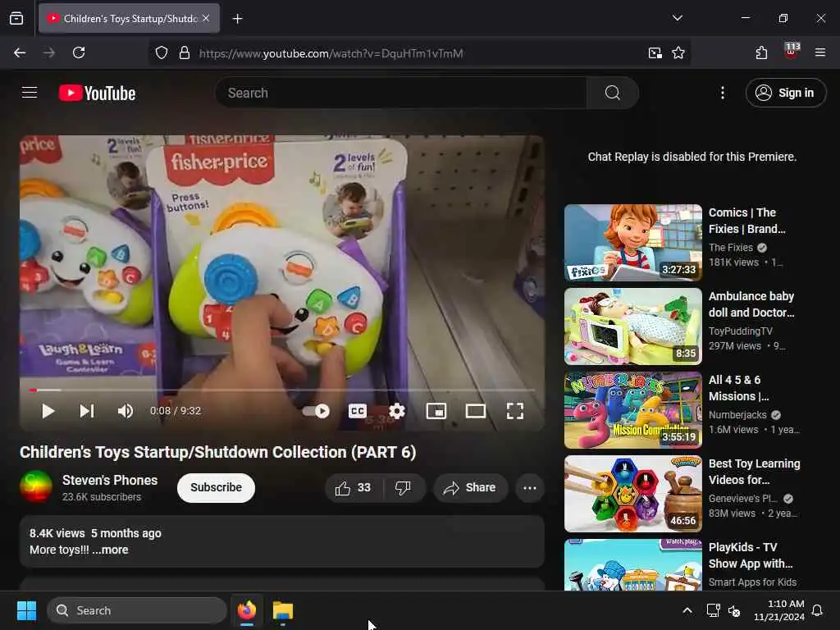View site security padlock info

pyautogui.click(x=185, y=53)
